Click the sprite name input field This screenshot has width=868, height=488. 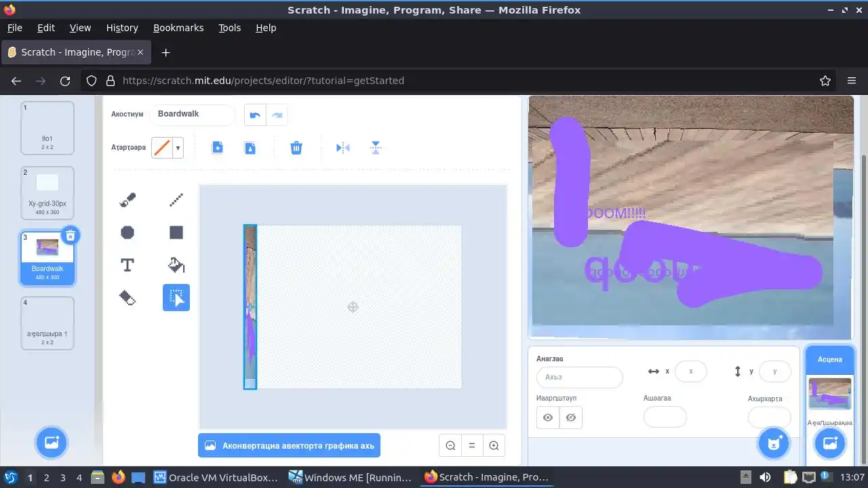click(580, 378)
